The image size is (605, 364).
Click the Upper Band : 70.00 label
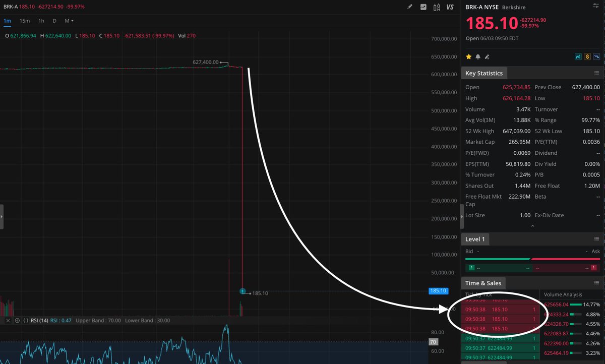98,321
